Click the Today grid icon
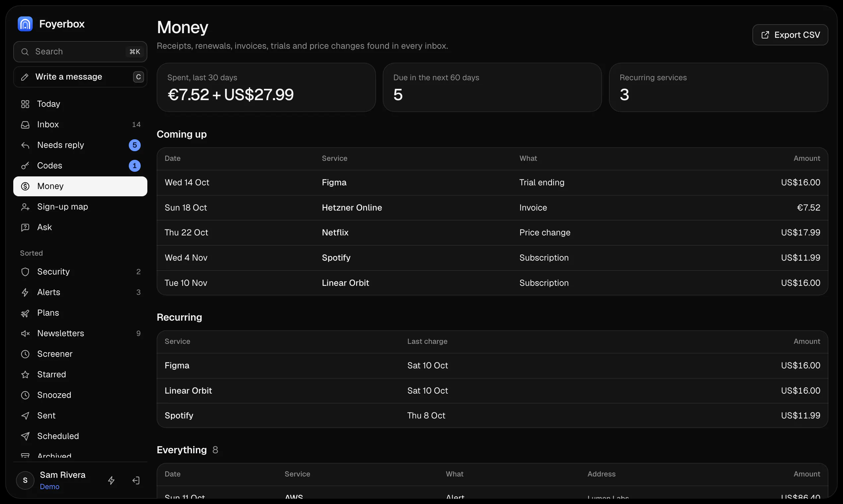The image size is (843, 504). click(25, 104)
